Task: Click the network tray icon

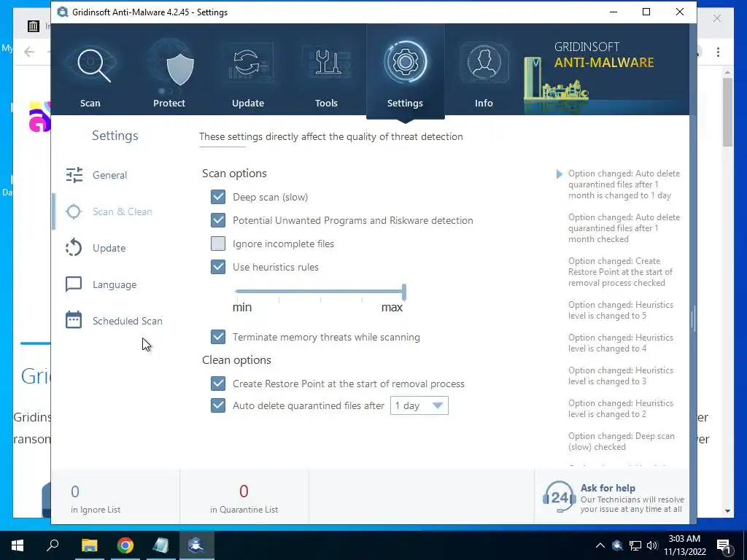Action: (635, 545)
